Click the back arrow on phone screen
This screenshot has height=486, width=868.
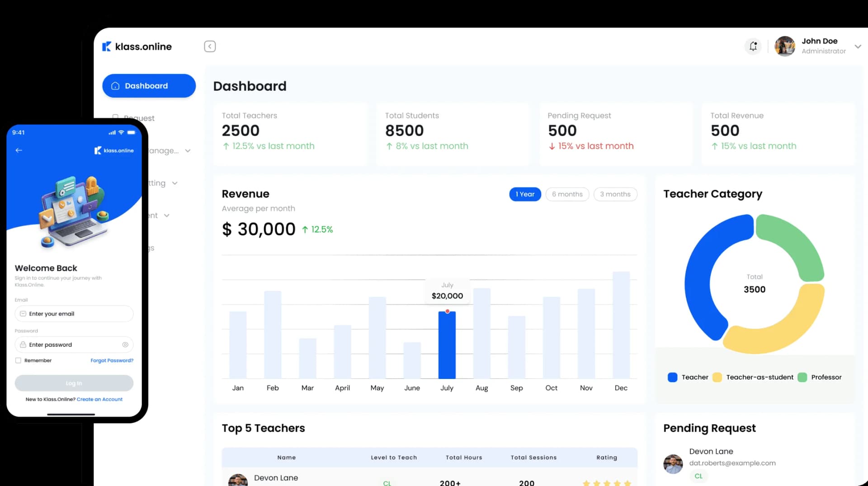tap(19, 150)
